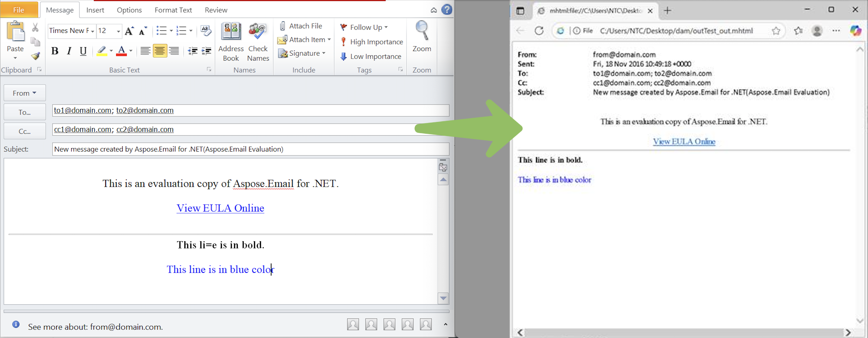Image resolution: width=868 pixels, height=338 pixels.
Task: Toggle High Importance tag
Action: point(372,42)
